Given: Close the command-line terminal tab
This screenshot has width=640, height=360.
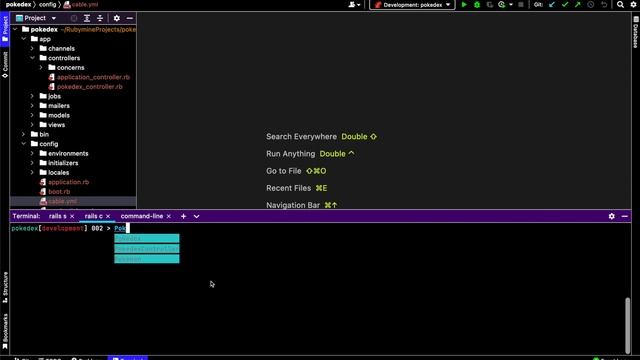Looking at the screenshot, I should (169, 216).
